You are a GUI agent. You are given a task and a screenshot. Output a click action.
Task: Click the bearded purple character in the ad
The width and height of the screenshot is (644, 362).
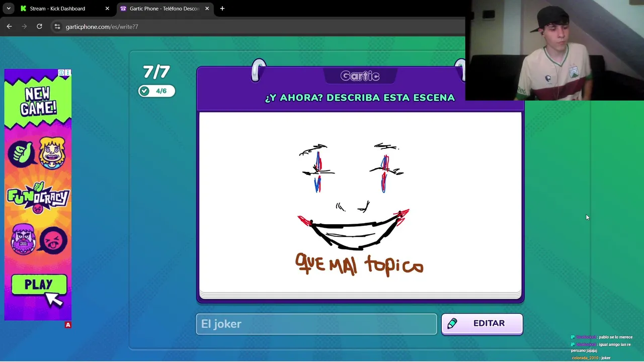pos(23,239)
